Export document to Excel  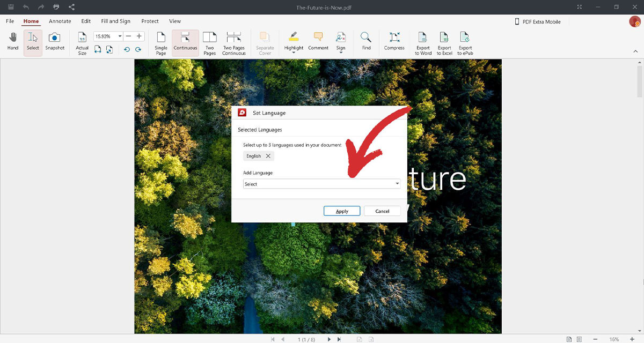[x=444, y=43]
